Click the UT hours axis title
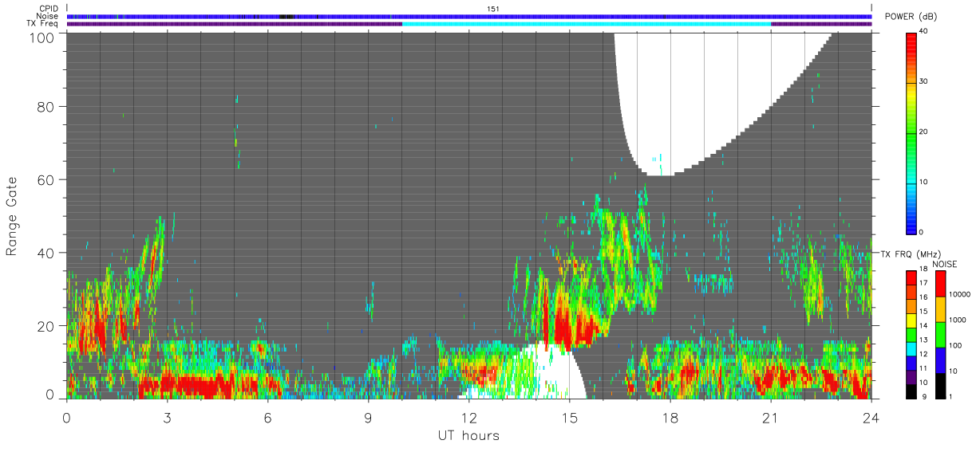 click(x=468, y=435)
